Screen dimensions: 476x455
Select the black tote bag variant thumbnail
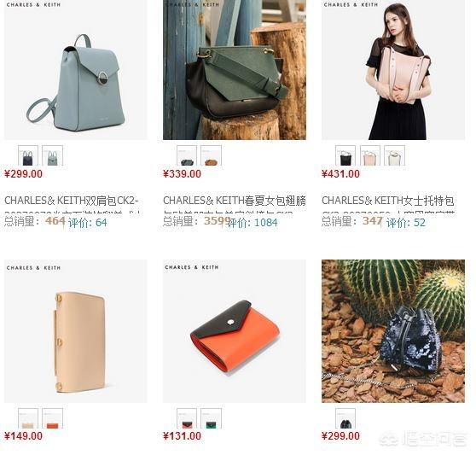(345, 155)
